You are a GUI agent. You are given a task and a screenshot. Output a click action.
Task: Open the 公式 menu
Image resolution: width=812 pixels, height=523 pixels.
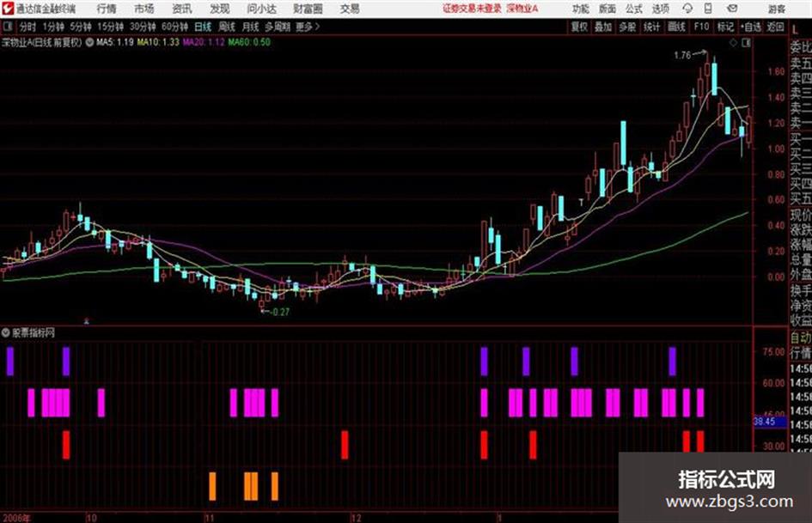click(x=634, y=9)
